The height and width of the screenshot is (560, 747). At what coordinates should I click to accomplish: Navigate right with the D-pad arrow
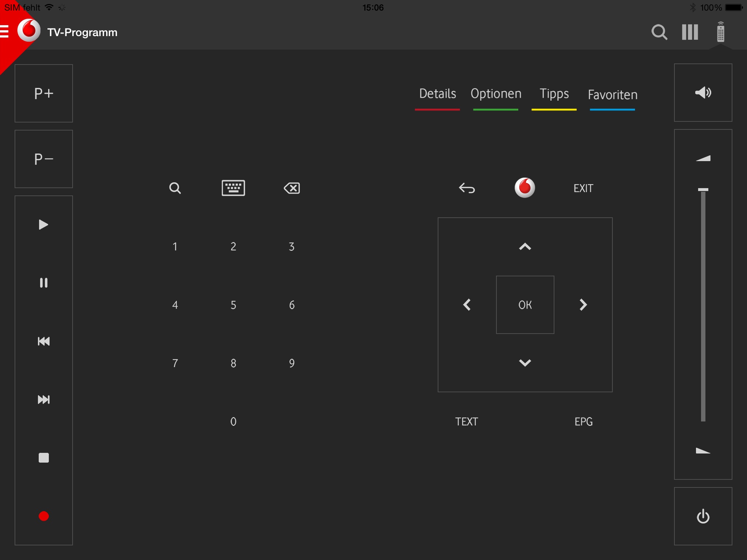583,305
